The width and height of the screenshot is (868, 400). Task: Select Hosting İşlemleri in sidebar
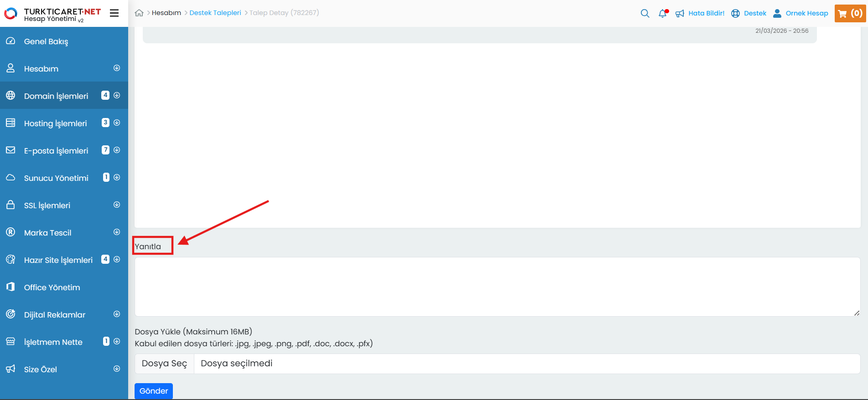(x=55, y=123)
